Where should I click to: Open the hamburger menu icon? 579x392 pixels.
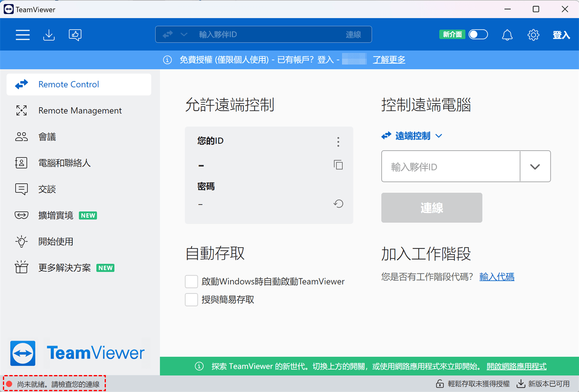coord(23,35)
